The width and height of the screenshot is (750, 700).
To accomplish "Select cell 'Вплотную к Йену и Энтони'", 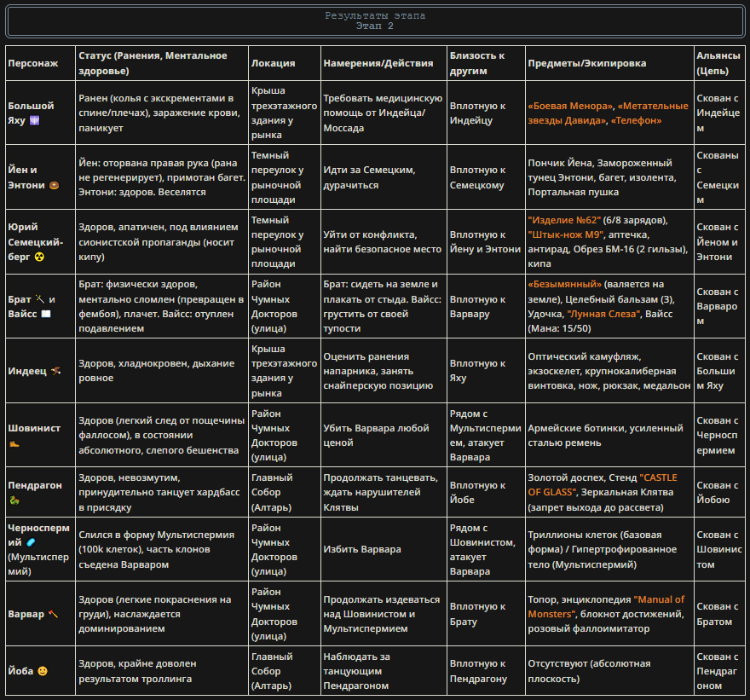I will (x=486, y=242).
